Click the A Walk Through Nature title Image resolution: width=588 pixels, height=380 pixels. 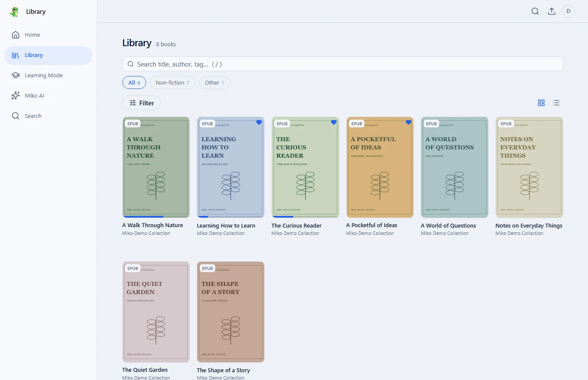point(153,225)
